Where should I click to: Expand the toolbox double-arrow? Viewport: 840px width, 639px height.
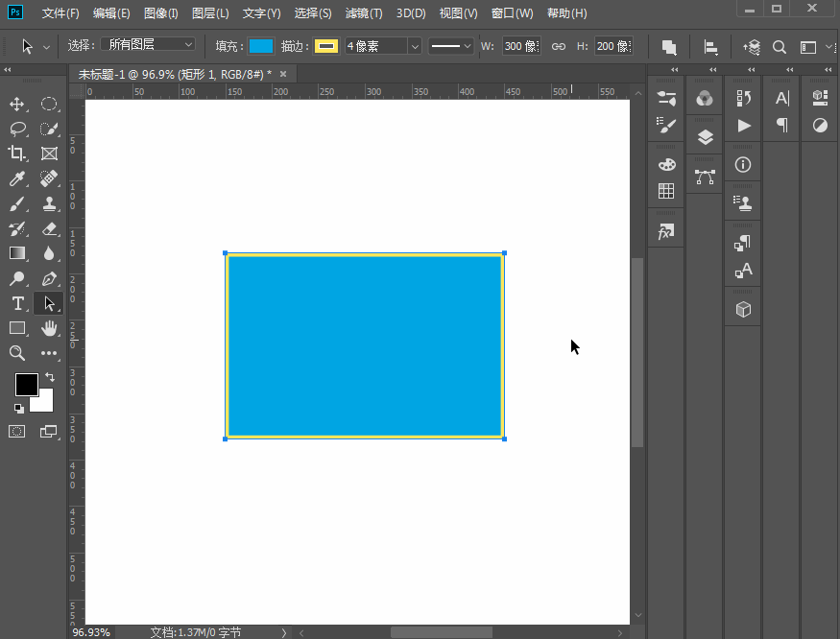[x=8, y=70]
